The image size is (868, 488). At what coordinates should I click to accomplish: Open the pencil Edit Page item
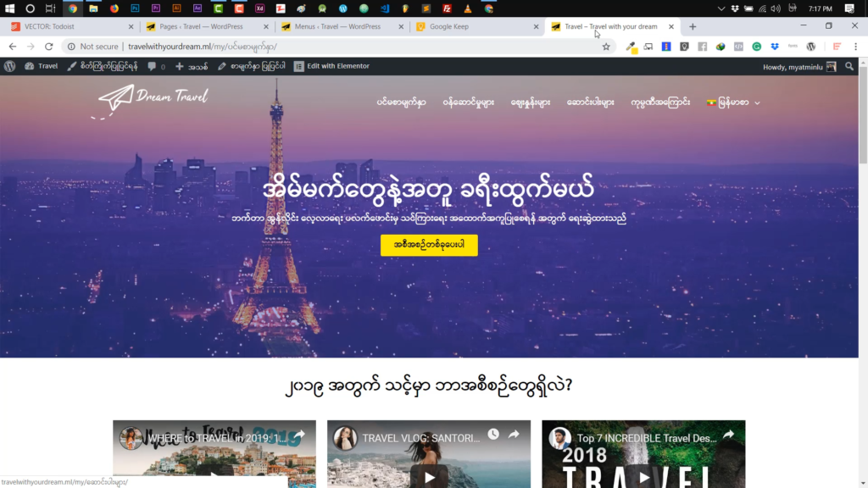click(251, 66)
